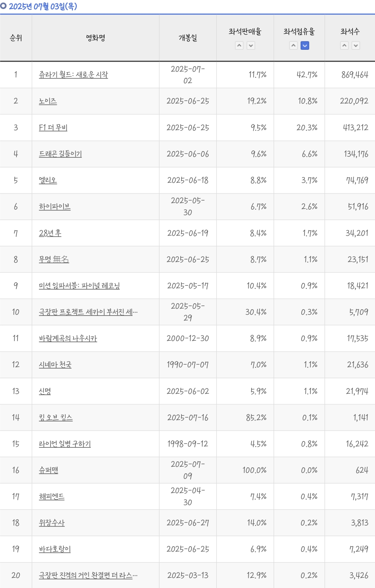This screenshot has height=588, width=375.
Task: Open 쥬라기 월드: 새로운 시작 movie link
Action: click(73, 75)
